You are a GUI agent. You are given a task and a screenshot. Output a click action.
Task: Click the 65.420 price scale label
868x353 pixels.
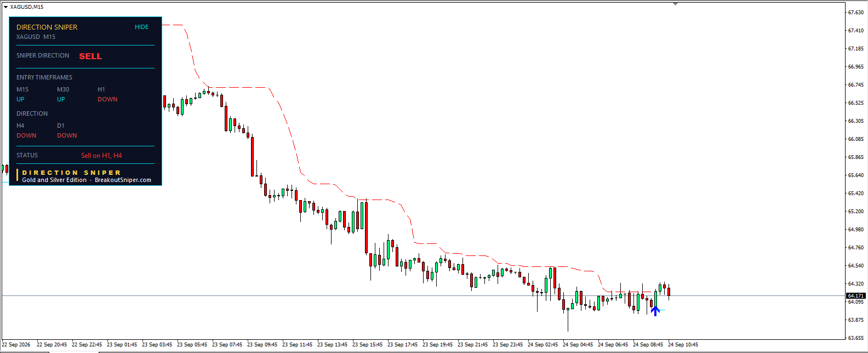[855, 193]
